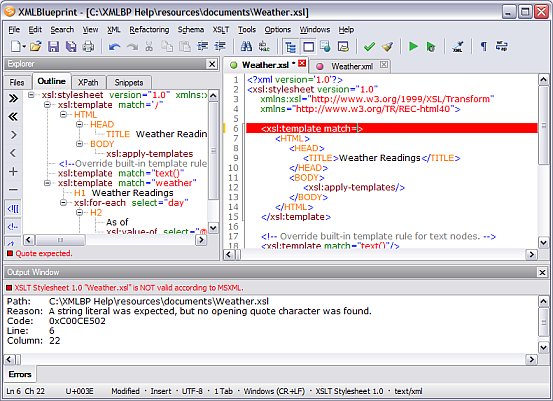553x401 pixels.
Task: Open browser preview with the globe icon
Action: pos(326,46)
